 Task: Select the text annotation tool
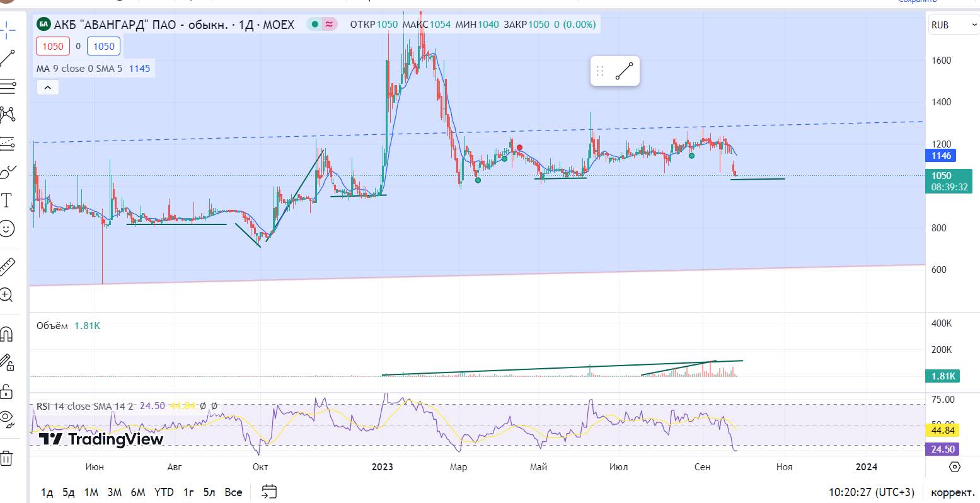[7, 200]
